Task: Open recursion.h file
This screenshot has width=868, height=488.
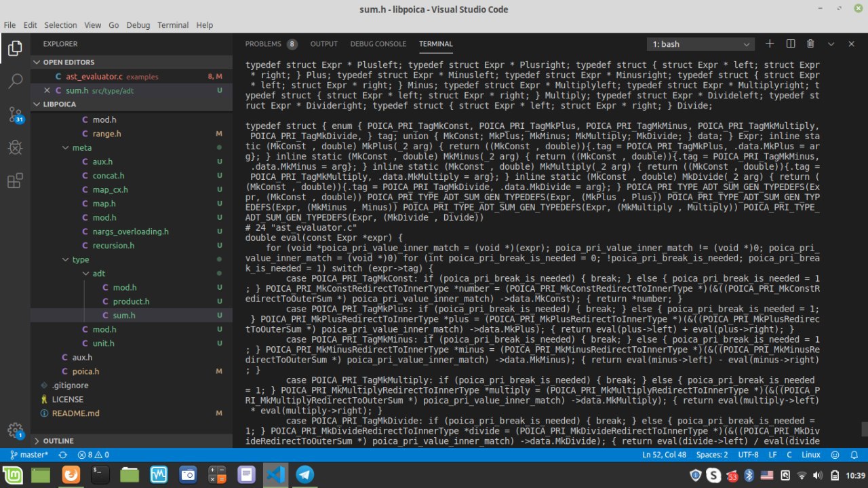Action: pos(131,246)
